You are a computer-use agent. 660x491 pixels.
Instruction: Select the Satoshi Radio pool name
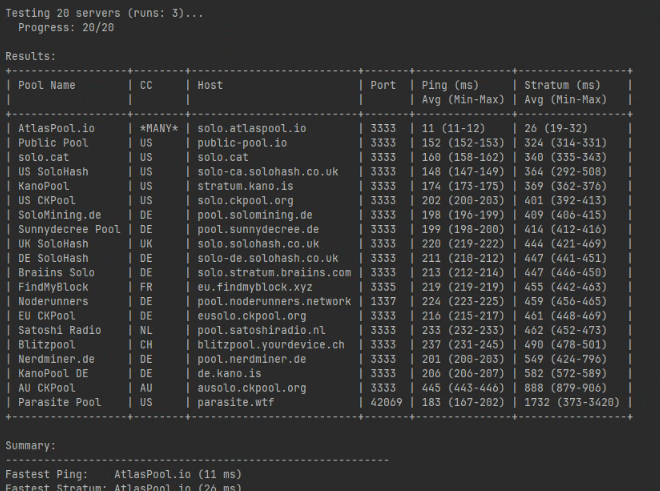(59, 330)
